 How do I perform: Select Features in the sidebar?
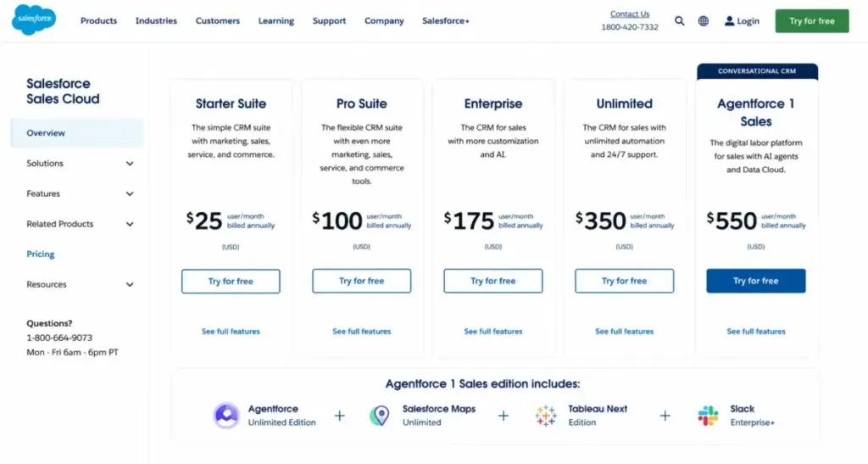click(x=43, y=193)
